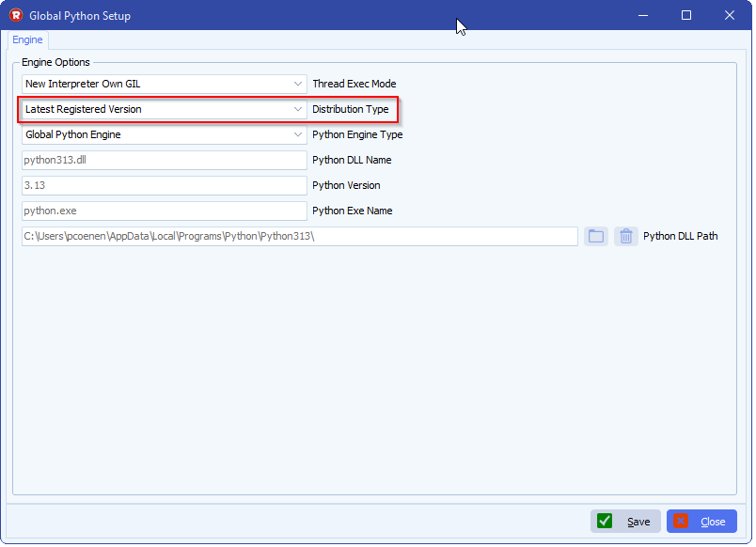The image size is (756, 547).
Task: Switch to the Engine tab
Action: 27,39
